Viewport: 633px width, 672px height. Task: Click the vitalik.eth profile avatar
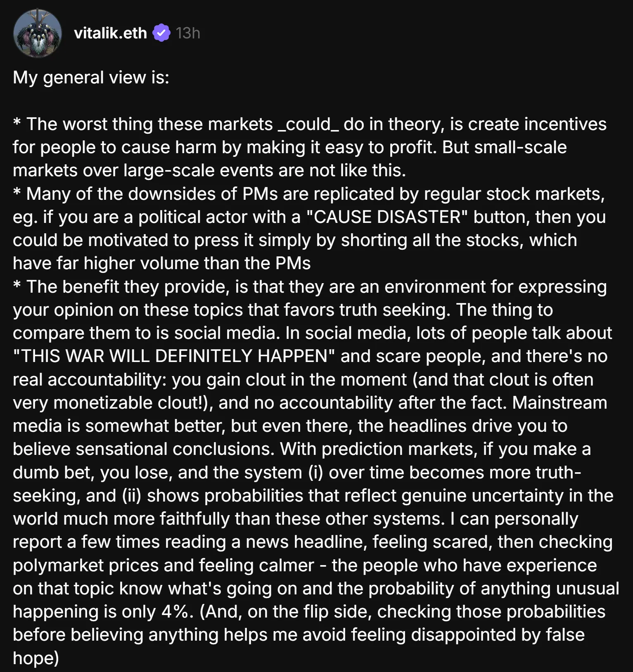point(38,33)
